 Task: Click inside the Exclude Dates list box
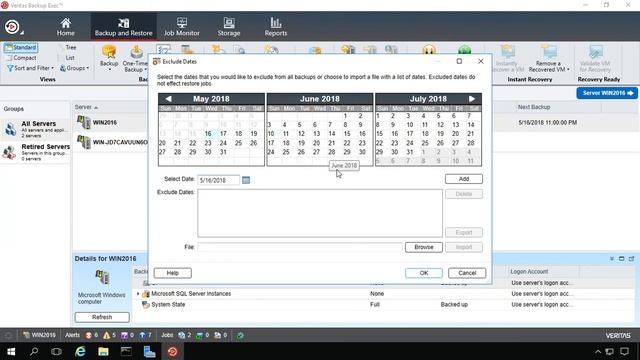(x=320, y=213)
